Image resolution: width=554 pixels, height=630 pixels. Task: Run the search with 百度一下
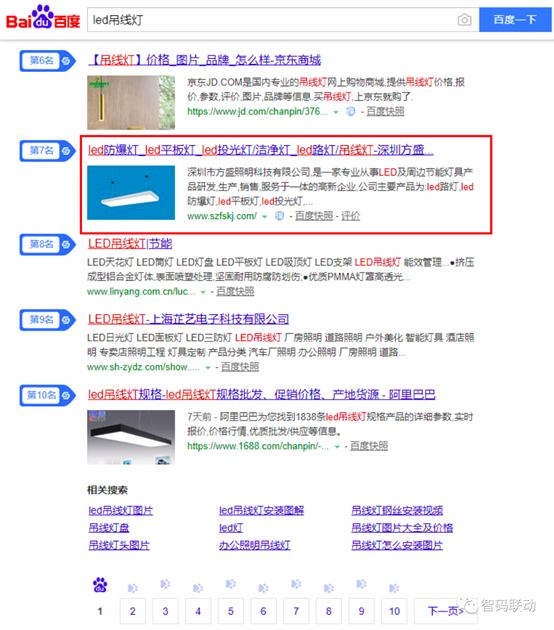click(515, 20)
